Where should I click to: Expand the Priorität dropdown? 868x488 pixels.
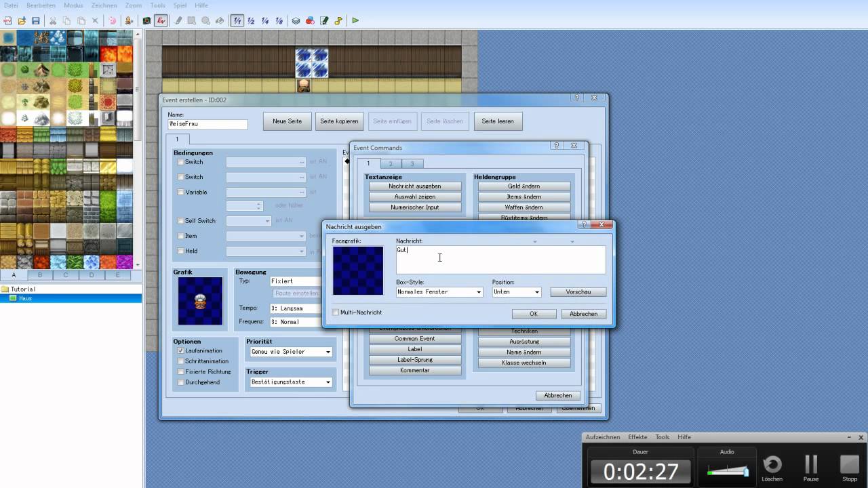pyautogui.click(x=291, y=352)
